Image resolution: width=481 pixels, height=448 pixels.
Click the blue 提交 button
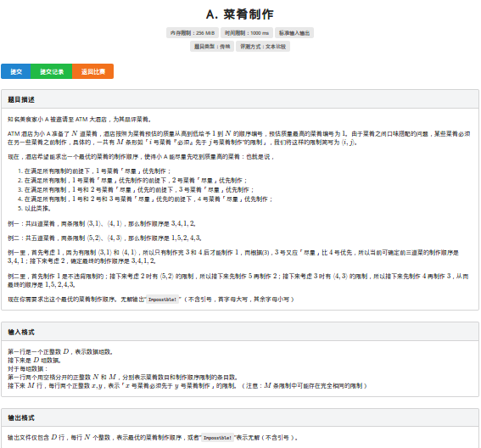click(x=16, y=71)
